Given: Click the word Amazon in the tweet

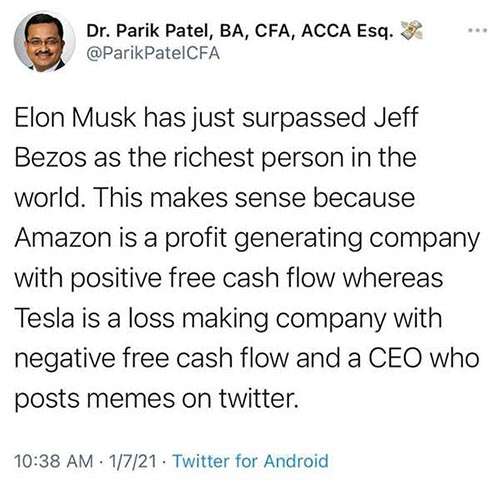Looking at the screenshot, I should click(63, 238).
